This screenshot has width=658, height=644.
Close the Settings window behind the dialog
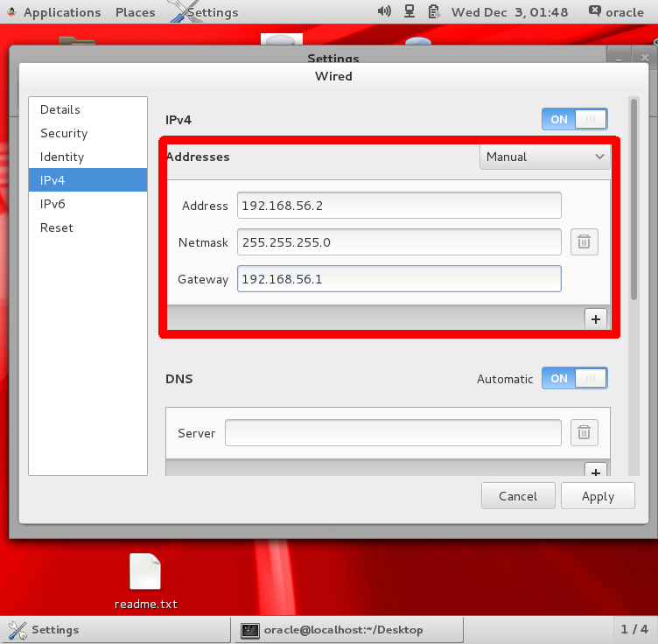pos(645,58)
